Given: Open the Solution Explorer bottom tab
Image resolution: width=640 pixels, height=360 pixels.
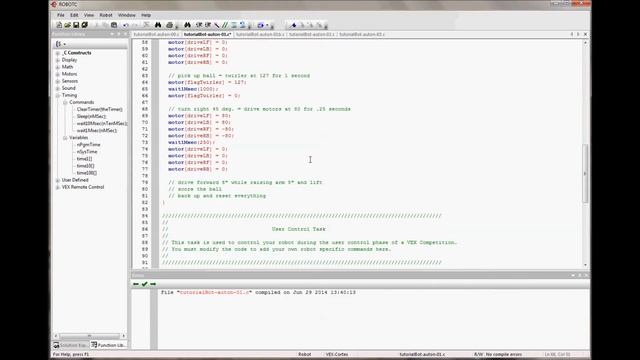Looking at the screenshot, I should pos(71,345).
